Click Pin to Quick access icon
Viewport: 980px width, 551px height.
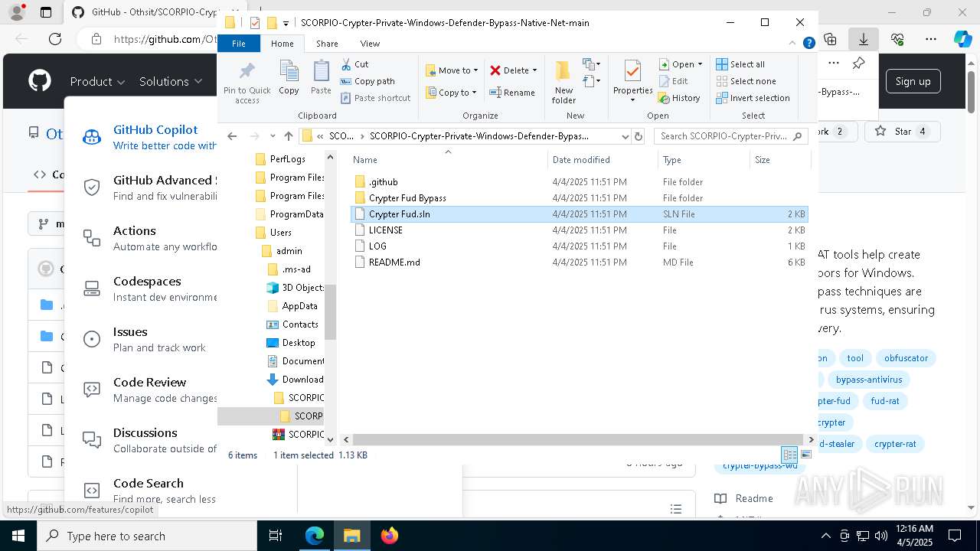pos(247,83)
